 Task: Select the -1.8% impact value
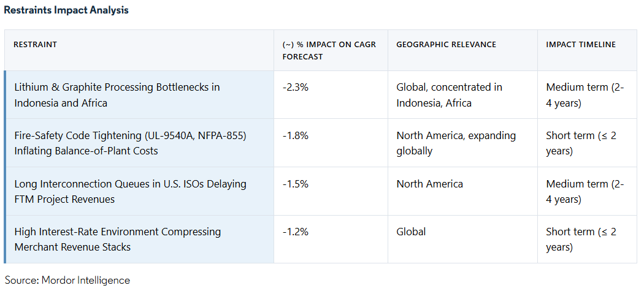pos(295,135)
